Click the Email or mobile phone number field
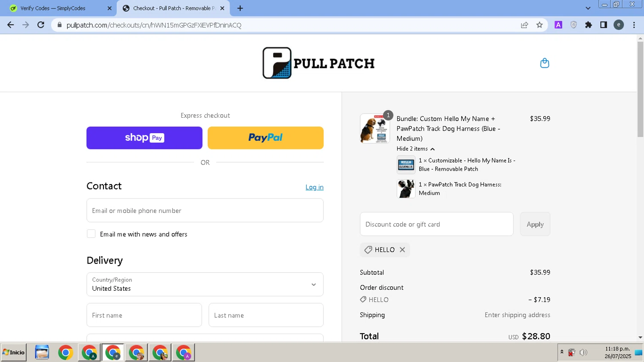Image resolution: width=644 pixels, height=362 pixels. 205,210
